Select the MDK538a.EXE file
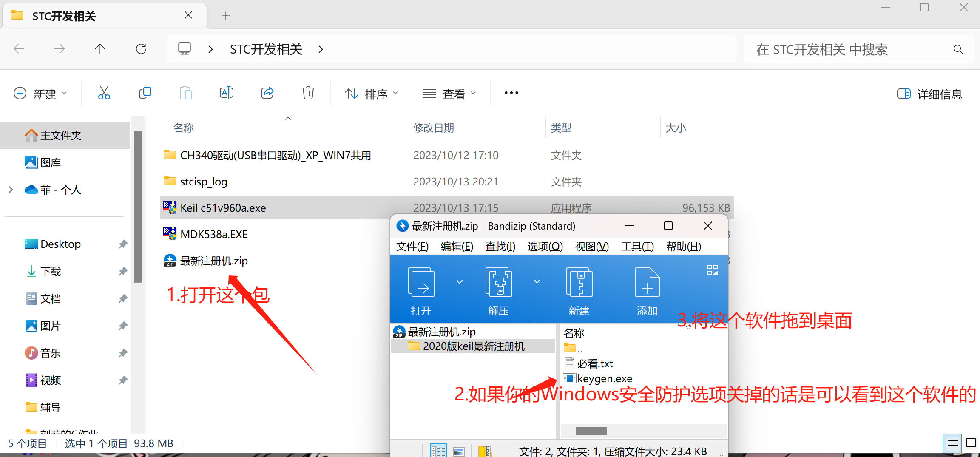The height and width of the screenshot is (457, 980). click(x=213, y=234)
